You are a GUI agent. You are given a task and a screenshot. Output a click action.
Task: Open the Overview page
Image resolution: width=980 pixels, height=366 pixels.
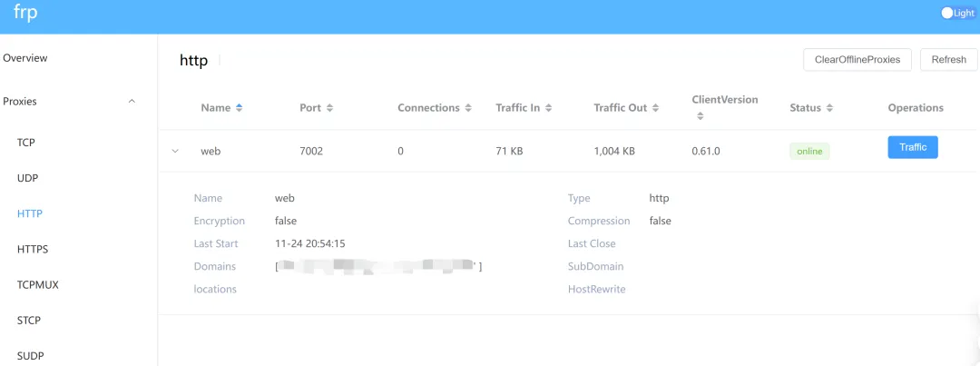[x=25, y=58]
